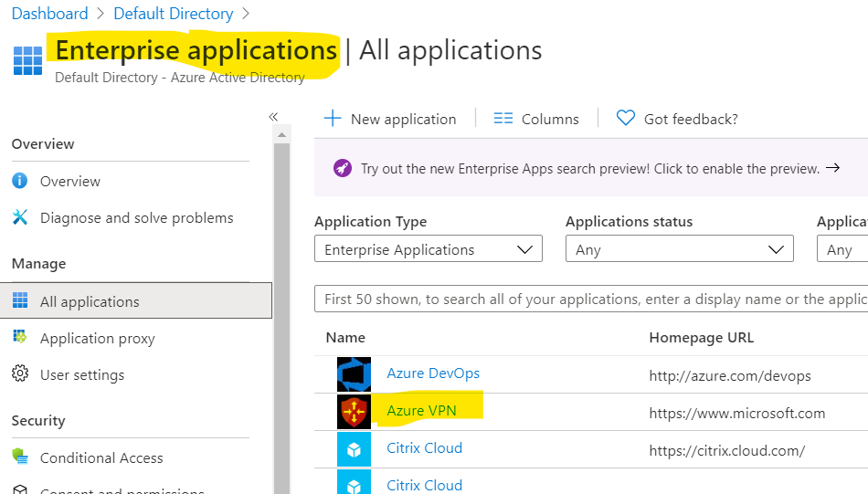868x494 pixels.
Task: Click the Conditional Access icon
Action: click(20, 457)
